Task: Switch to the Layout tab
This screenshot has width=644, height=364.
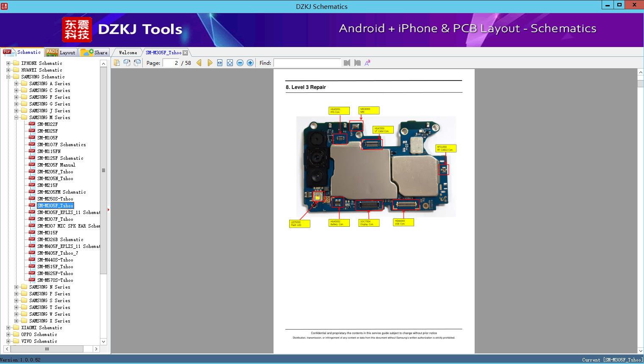Action: click(x=61, y=53)
